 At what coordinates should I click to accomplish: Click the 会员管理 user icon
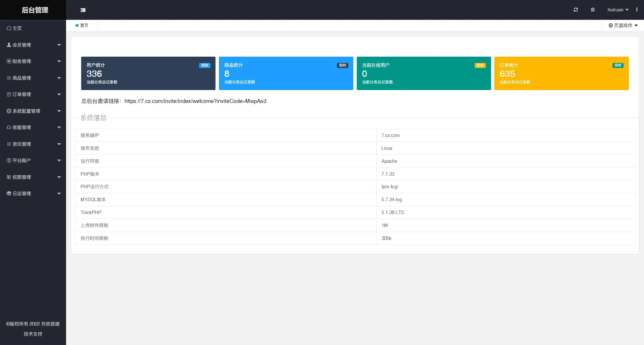click(9, 45)
